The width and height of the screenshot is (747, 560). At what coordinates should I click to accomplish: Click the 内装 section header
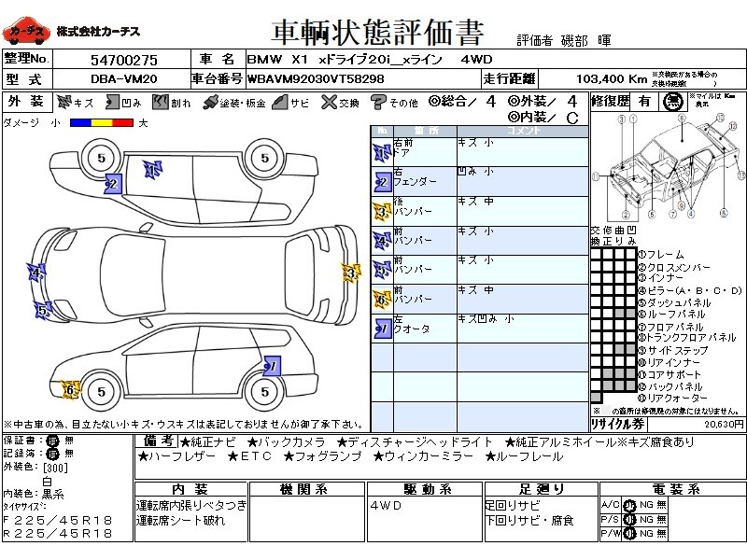click(x=190, y=489)
